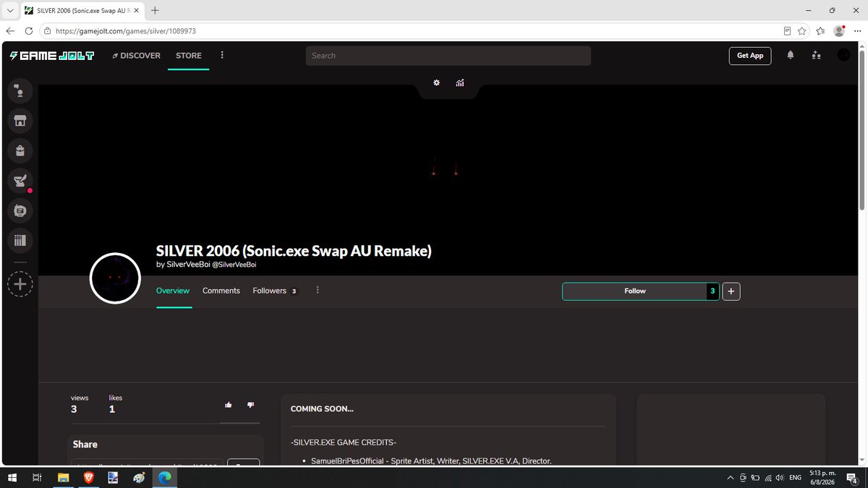Close the SILVER 2006 browser tab
The width and height of the screenshot is (868, 488).
pyautogui.click(x=136, y=11)
